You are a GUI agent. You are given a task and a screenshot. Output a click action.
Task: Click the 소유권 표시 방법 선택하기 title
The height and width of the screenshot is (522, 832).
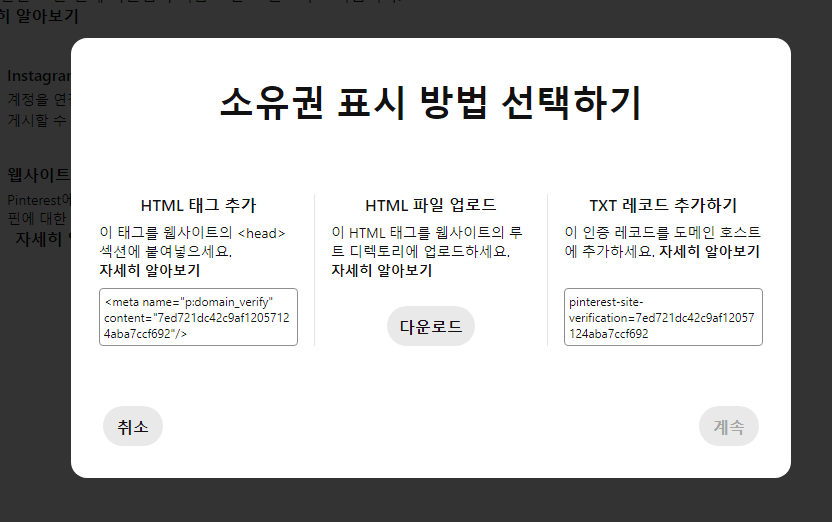[x=430, y=102]
